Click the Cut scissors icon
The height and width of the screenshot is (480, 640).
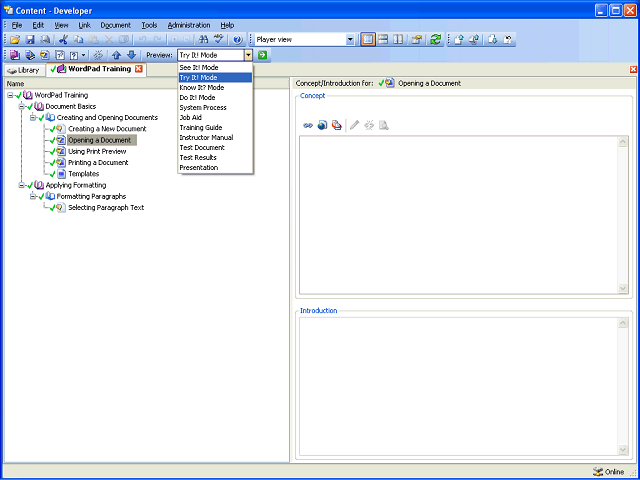coord(63,40)
